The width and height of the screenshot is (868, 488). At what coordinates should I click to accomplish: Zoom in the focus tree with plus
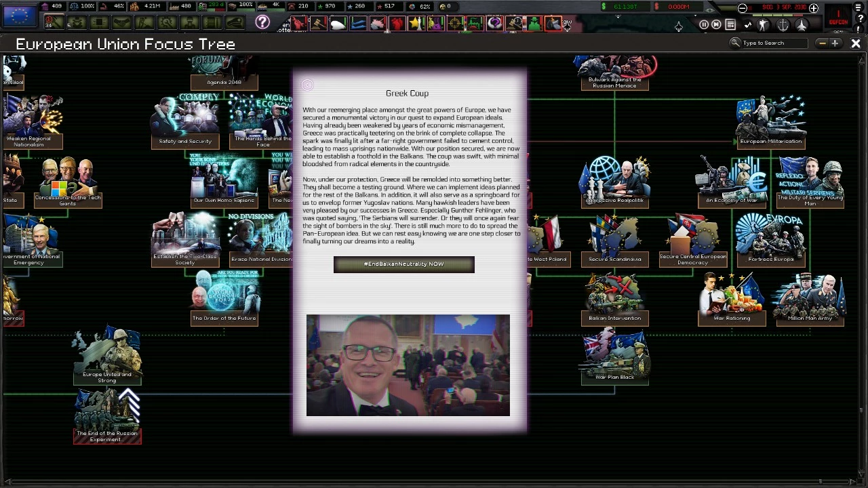[x=835, y=43]
